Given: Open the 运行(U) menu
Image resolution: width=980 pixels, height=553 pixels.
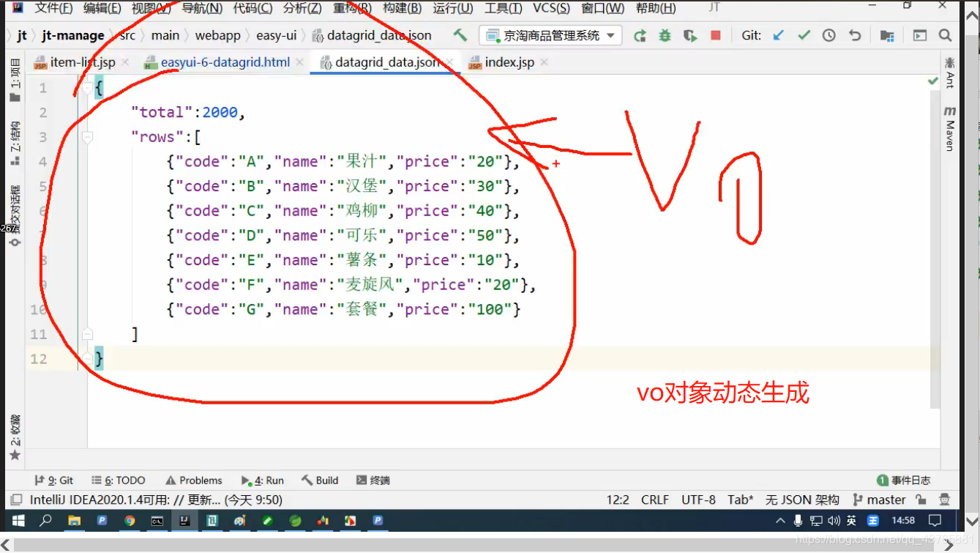Looking at the screenshot, I should pyautogui.click(x=452, y=8).
